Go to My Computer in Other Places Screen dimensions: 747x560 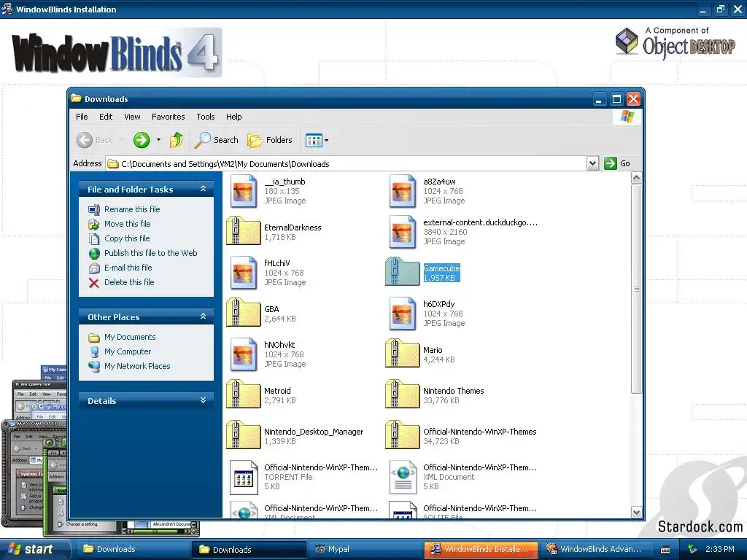coord(128,351)
